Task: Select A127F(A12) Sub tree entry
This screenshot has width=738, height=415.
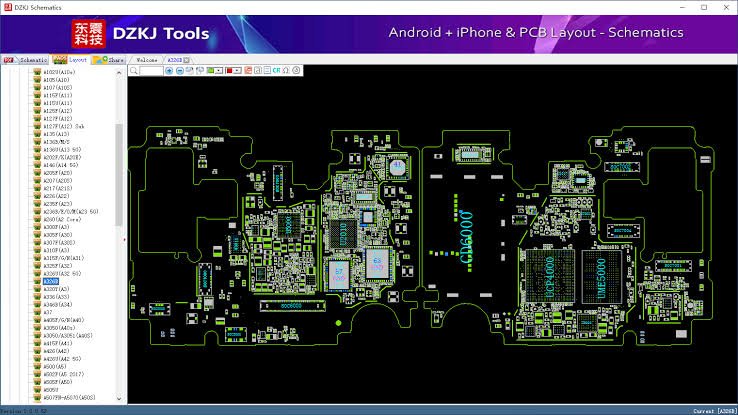Action: coord(64,126)
